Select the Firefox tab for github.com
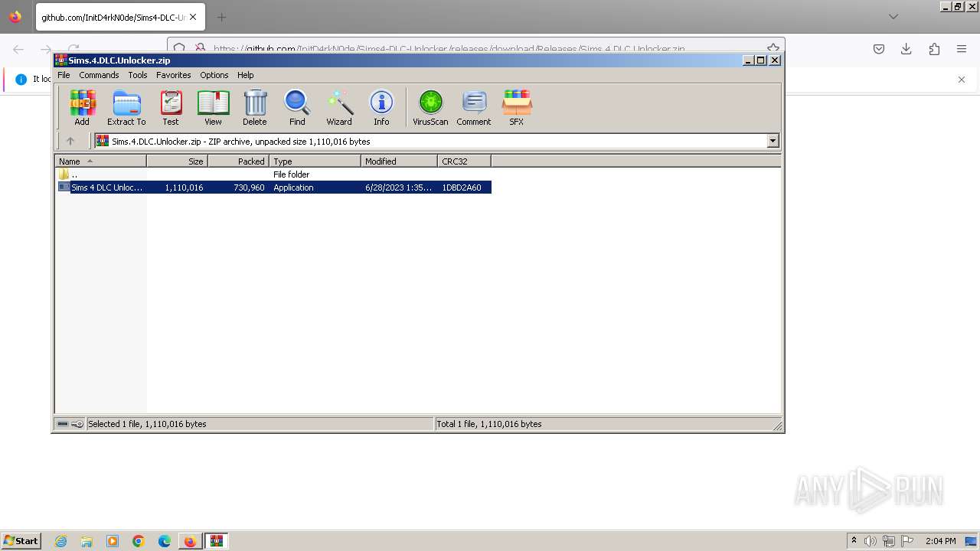The height and width of the screenshot is (551, 980). [x=119, y=17]
